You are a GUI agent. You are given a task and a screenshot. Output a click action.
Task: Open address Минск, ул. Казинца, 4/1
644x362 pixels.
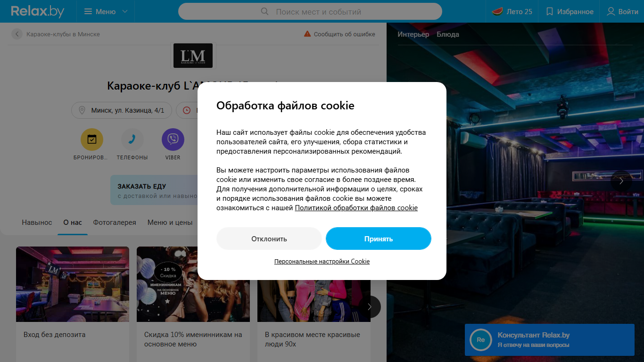tap(121, 110)
